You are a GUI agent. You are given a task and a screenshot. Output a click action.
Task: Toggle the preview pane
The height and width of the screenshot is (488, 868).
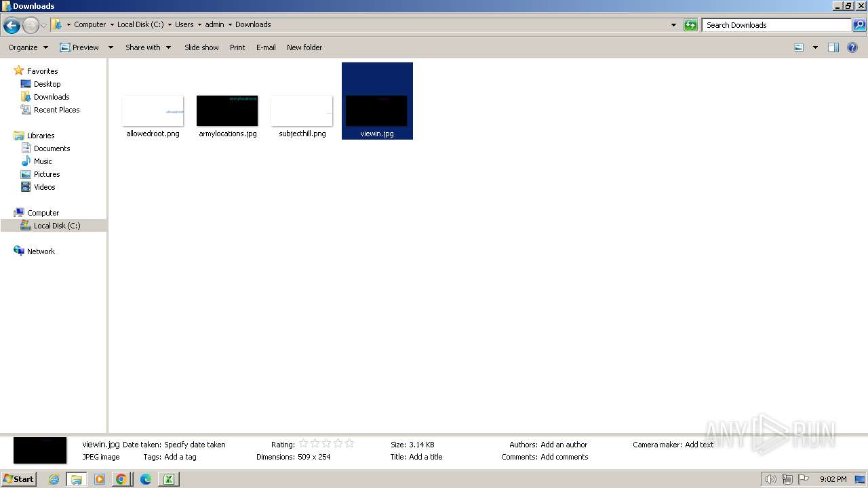click(x=833, y=47)
